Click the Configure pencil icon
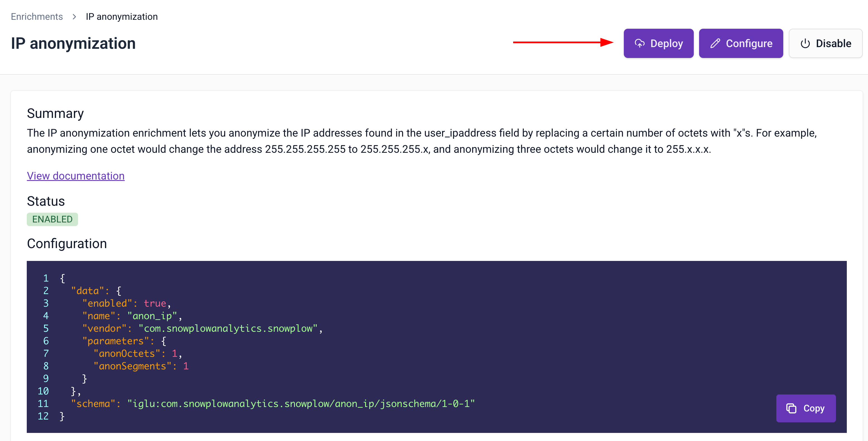Screen dimensions: 868x441 [x=715, y=43]
